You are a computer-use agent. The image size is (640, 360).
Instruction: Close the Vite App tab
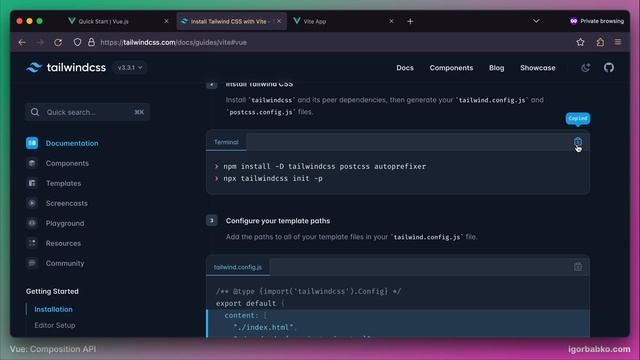click(x=391, y=21)
